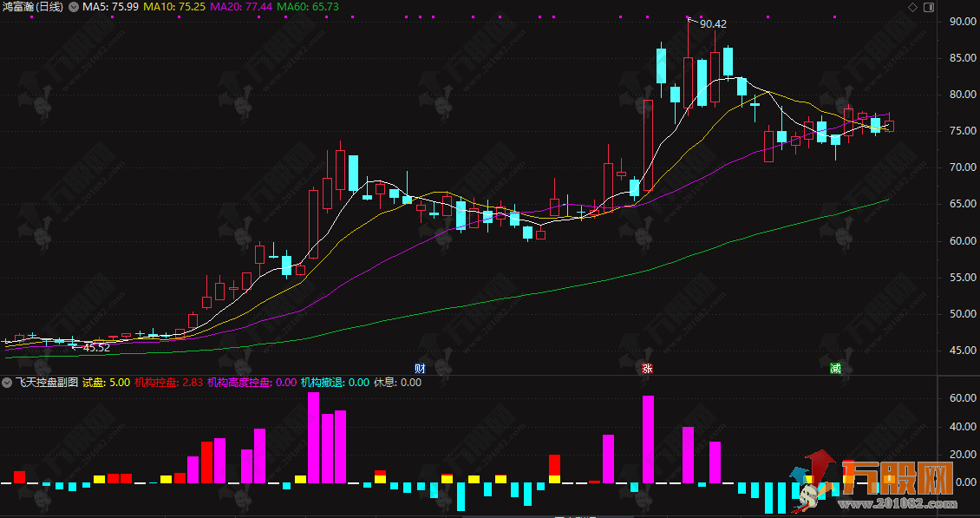Click the 飞天控盘副图 sub-chart name

point(47,382)
